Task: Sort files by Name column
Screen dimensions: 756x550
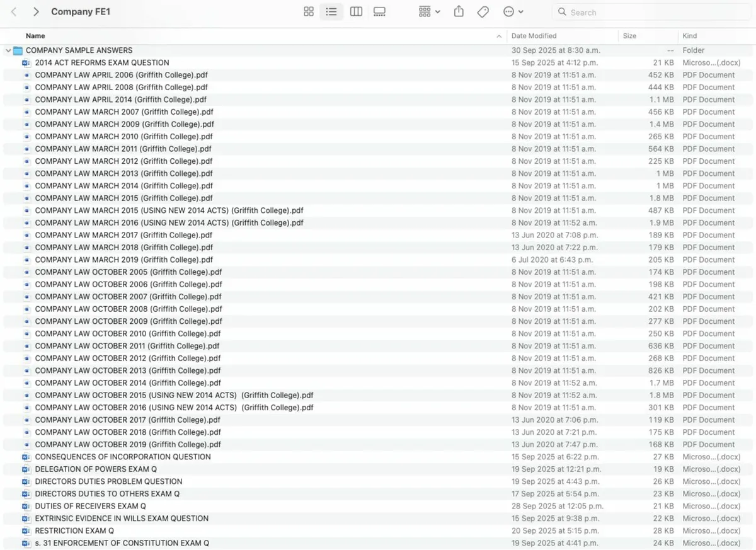Action: (x=35, y=36)
